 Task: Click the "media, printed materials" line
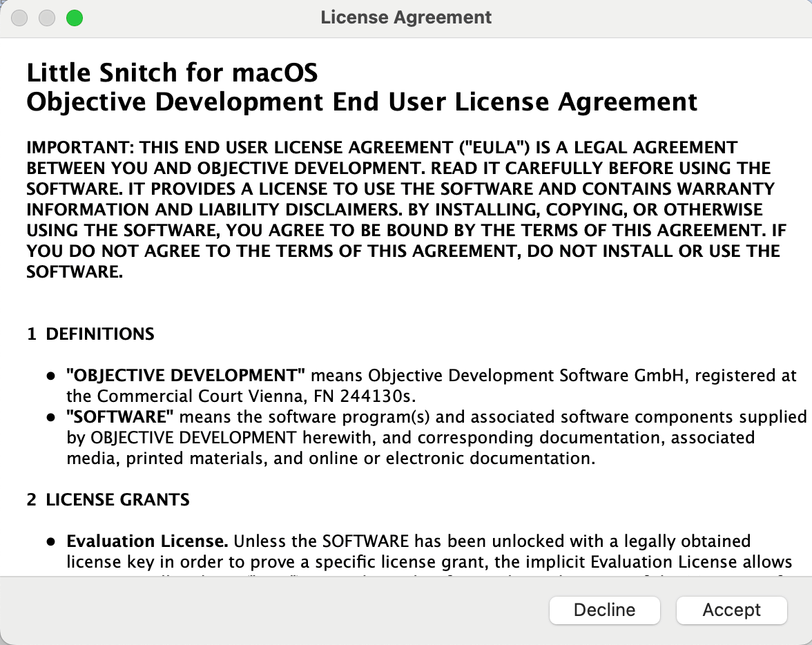[331, 458]
